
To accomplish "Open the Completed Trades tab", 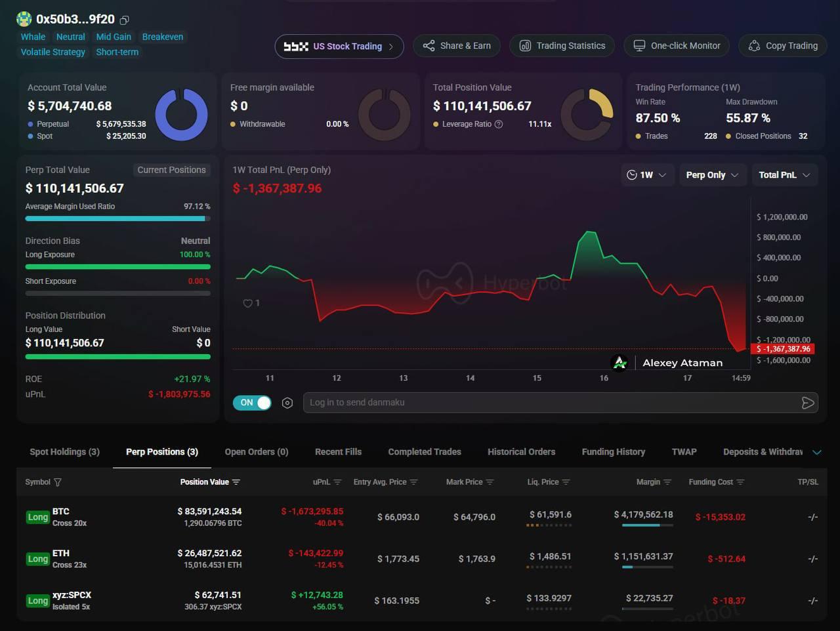I will click(425, 452).
